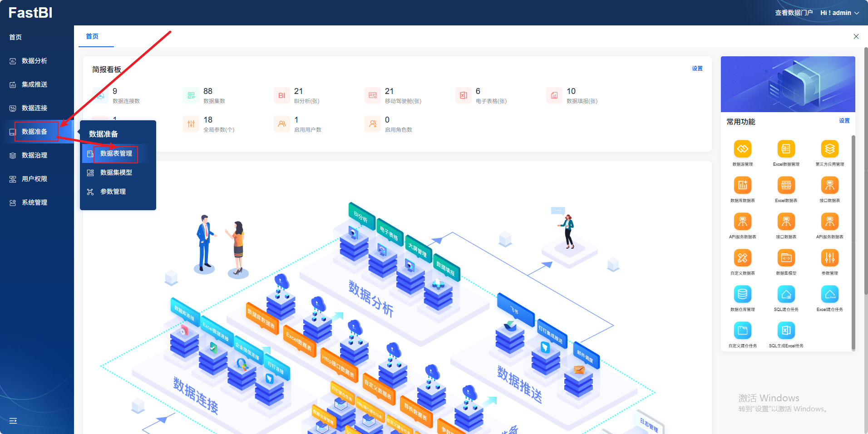Click the 自定义建仓任务 folder icon

(742, 331)
